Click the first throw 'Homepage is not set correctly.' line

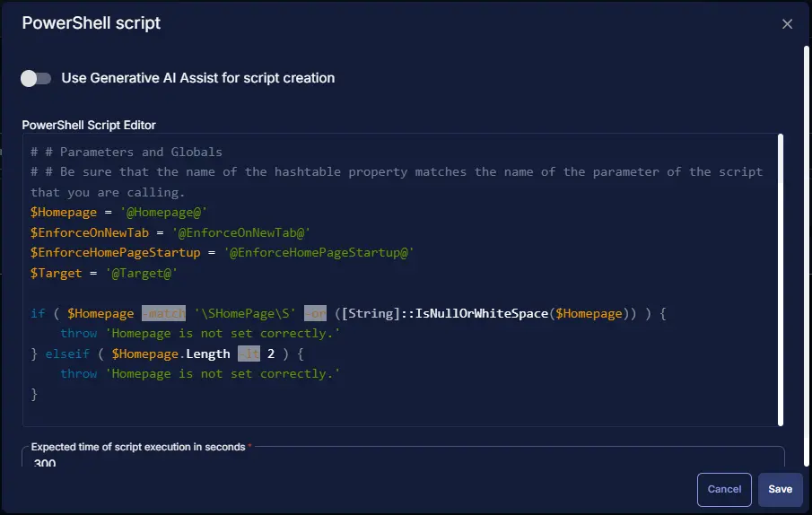(x=200, y=334)
